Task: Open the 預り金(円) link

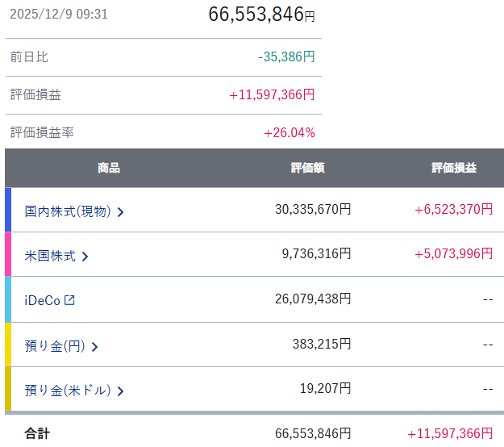Action: click(54, 346)
